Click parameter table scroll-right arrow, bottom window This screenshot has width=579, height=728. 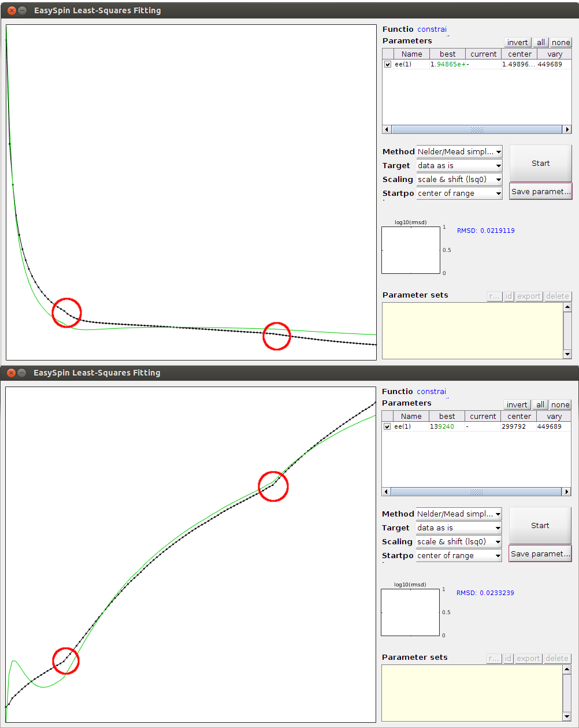click(566, 492)
